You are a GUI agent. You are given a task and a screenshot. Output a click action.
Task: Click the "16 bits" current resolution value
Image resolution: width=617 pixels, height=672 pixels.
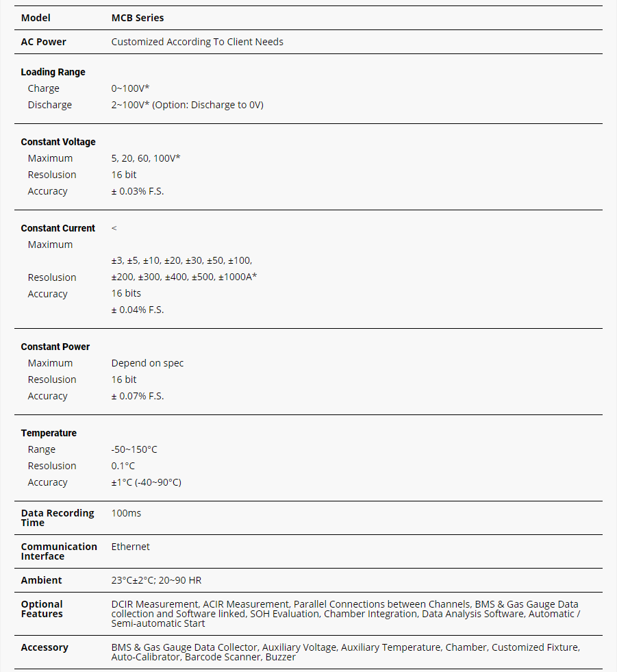[126, 293]
